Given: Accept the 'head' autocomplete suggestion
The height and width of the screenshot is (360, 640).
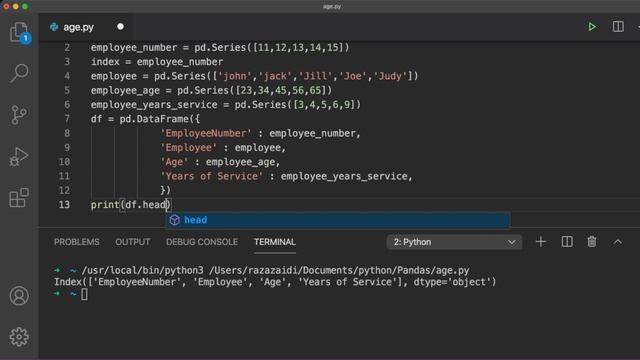Looking at the screenshot, I should pyautogui.click(x=337, y=220).
